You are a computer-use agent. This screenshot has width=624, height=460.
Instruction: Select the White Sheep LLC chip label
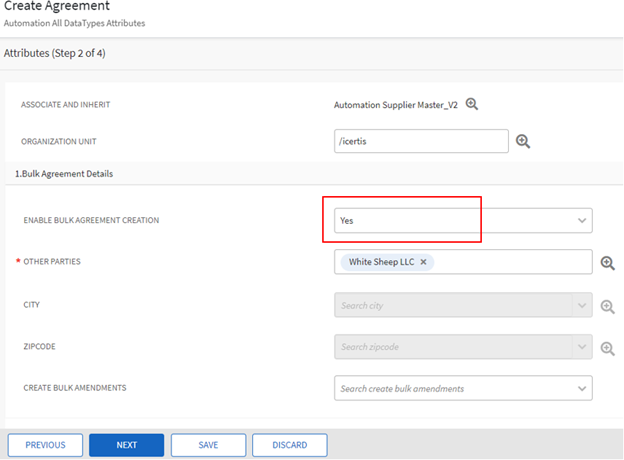pyautogui.click(x=380, y=262)
